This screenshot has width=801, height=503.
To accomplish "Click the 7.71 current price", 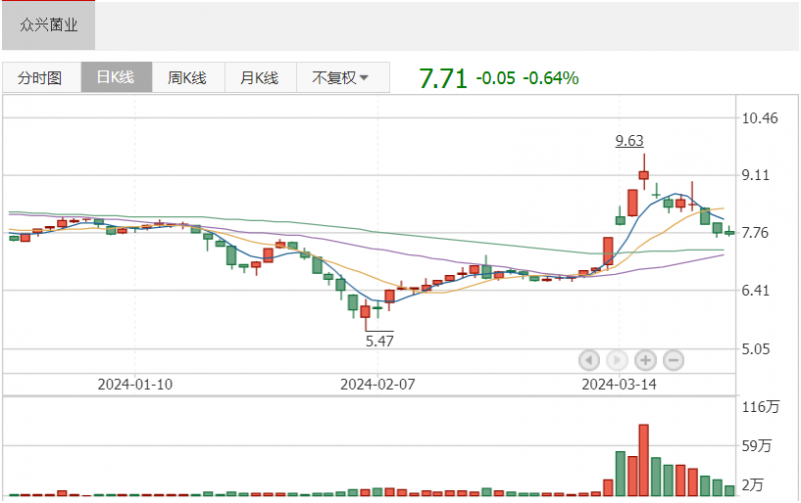I will tap(443, 79).
